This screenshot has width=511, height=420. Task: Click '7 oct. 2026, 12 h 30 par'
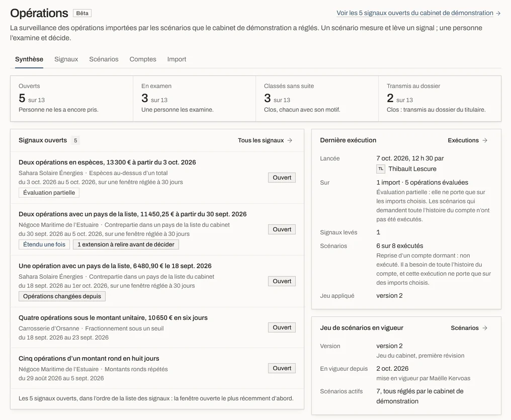coord(410,158)
